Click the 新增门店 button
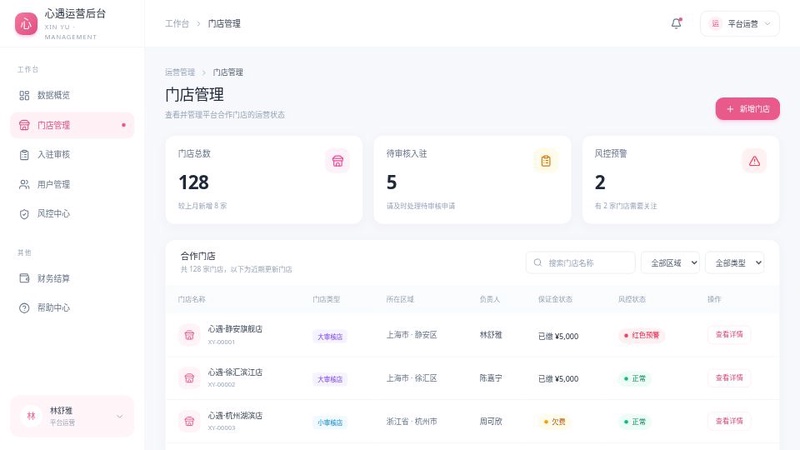The width and height of the screenshot is (800, 450). pyautogui.click(x=747, y=109)
